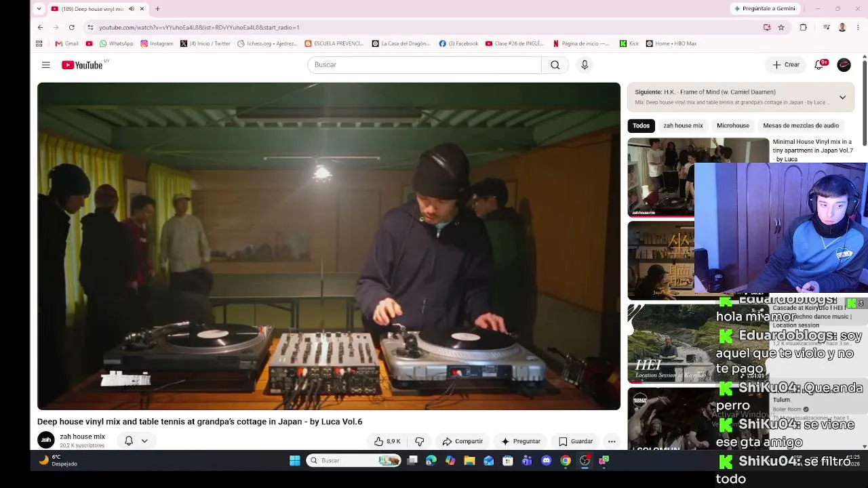The width and height of the screenshot is (868, 488).
Task: Bookmark this page with the star icon
Action: pyautogui.click(x=781, y=27)
